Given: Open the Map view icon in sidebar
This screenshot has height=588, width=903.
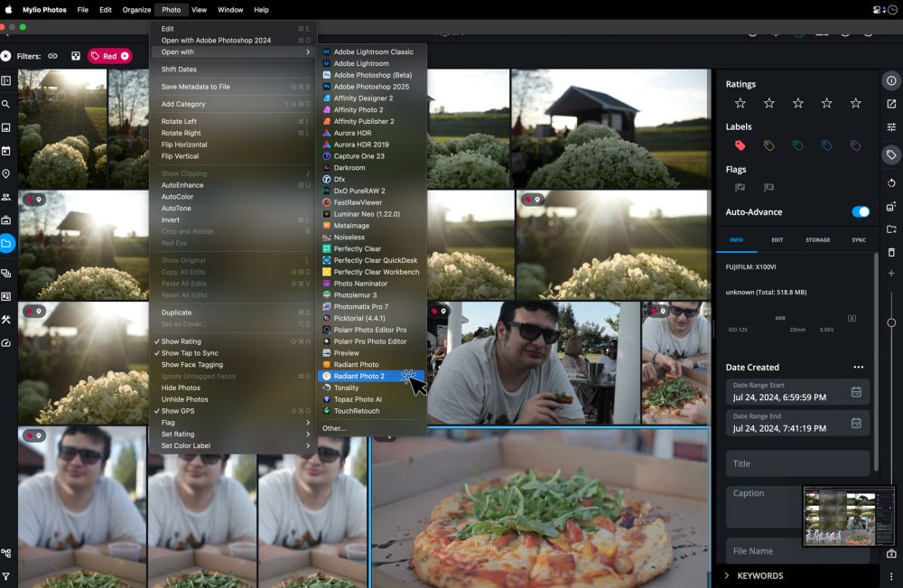Looking at the screenshot, I should [x=5, y=174].
